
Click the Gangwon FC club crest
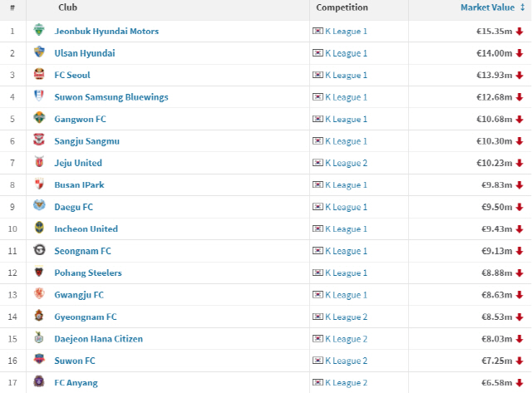coord(39,118)
